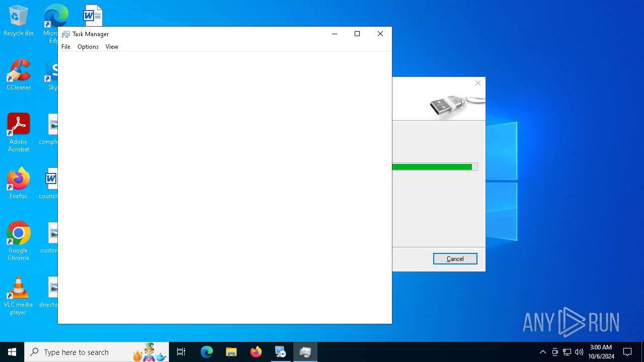Open the File menu in Task Manager

tap(66, 47)
